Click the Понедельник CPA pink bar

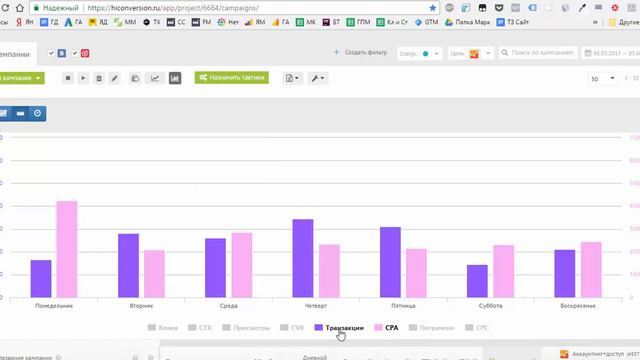(x=67, y=249)
